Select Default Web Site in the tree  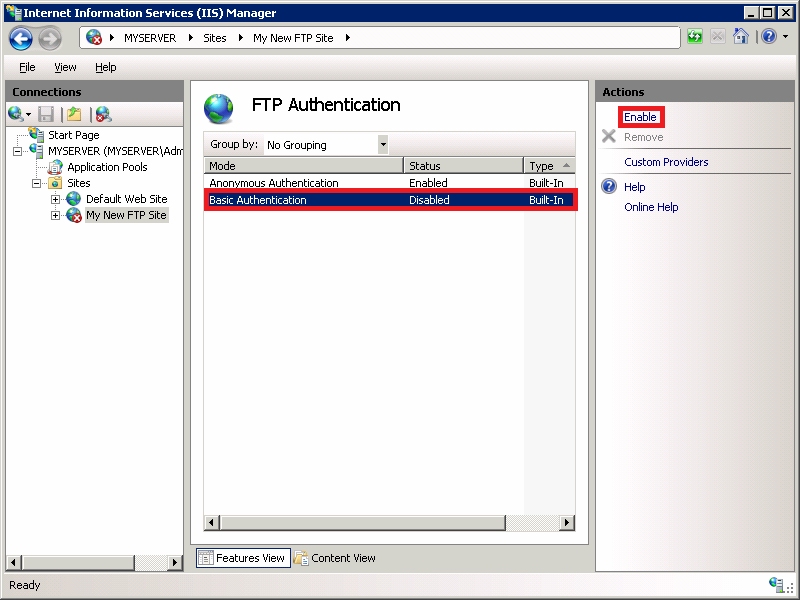tap(127, 199)
